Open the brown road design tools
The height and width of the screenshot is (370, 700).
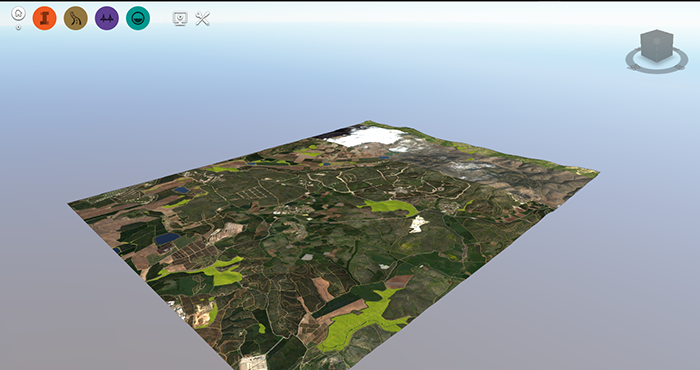click(x=76, y=18)
